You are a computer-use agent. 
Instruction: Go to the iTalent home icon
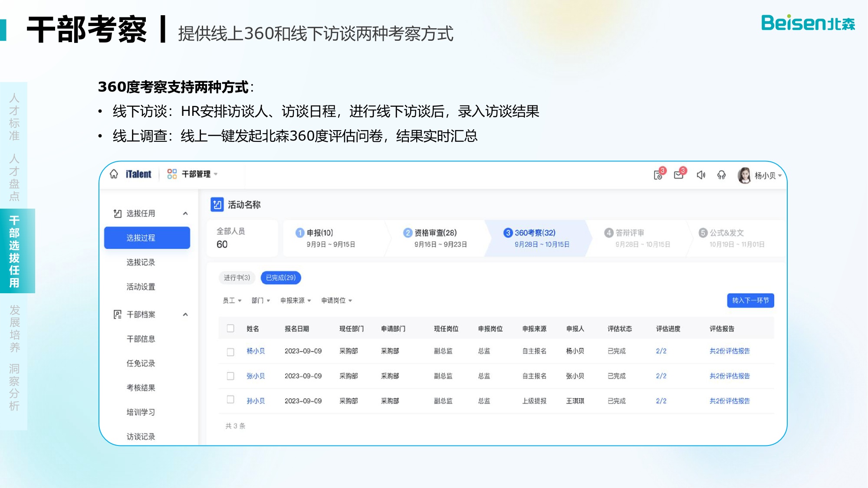coord(114,174)
